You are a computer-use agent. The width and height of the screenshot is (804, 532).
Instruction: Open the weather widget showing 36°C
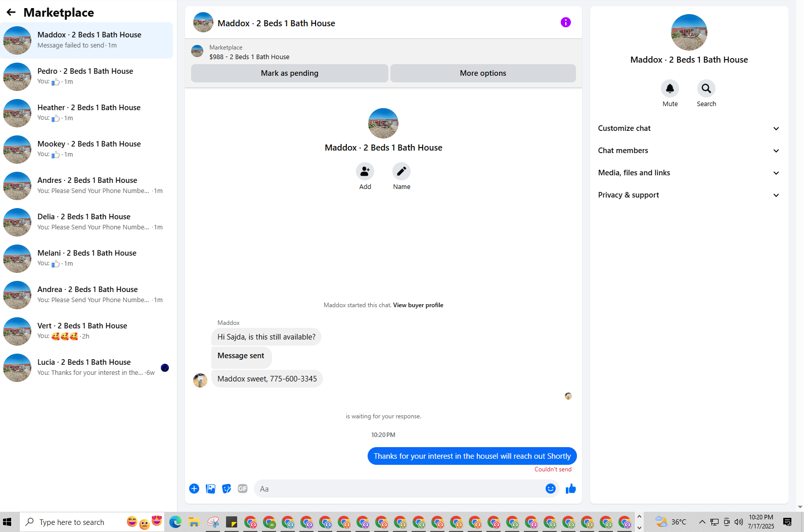671,522
